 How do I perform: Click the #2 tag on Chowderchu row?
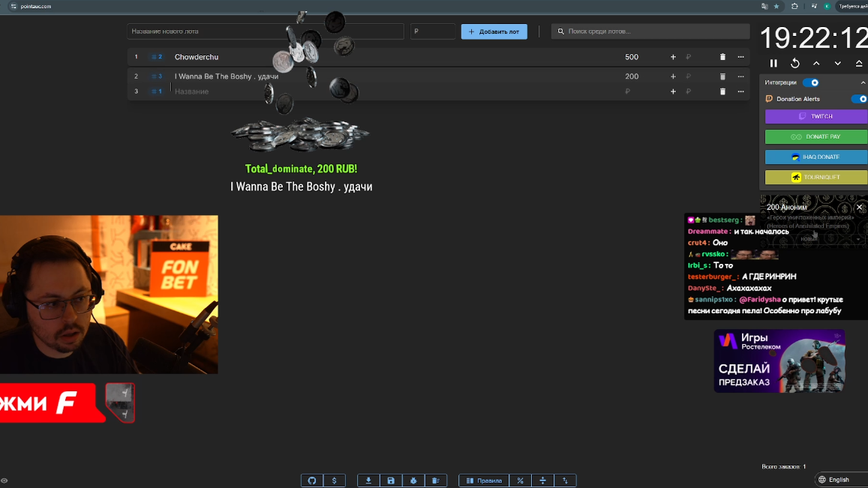coord(158,57)
